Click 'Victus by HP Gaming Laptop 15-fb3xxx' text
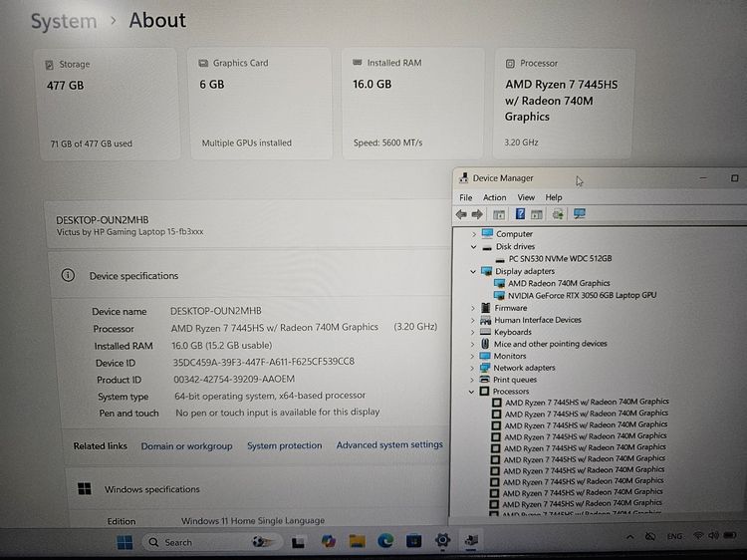Image resolution: width=747 pixels, height=560 pixels. 130,232
